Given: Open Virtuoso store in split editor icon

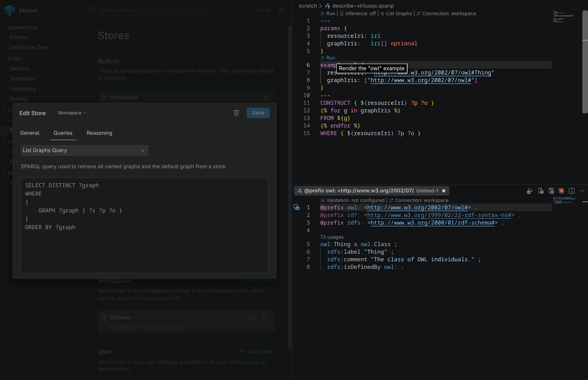Looking at the screenshot, I should click(x=253, y=317).
